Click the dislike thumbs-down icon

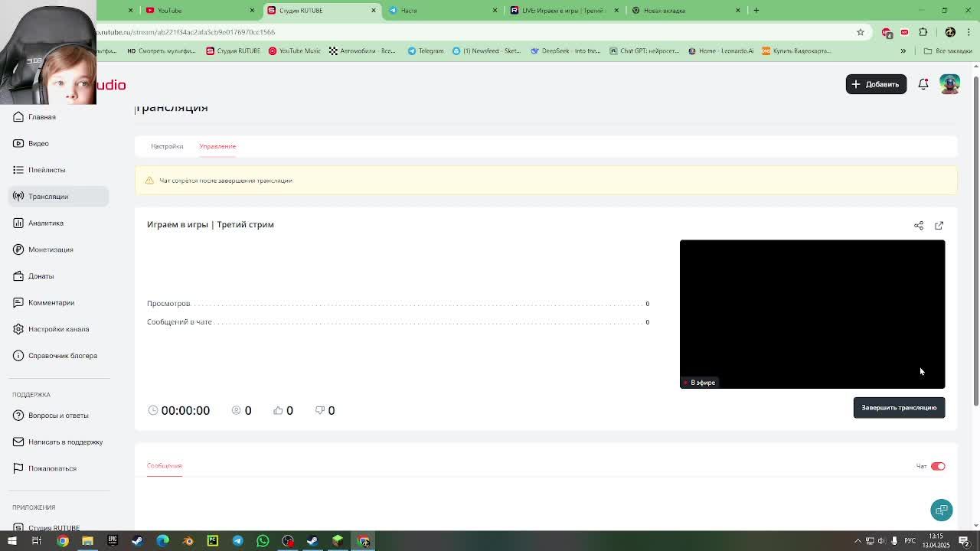[x=320, y=410]
